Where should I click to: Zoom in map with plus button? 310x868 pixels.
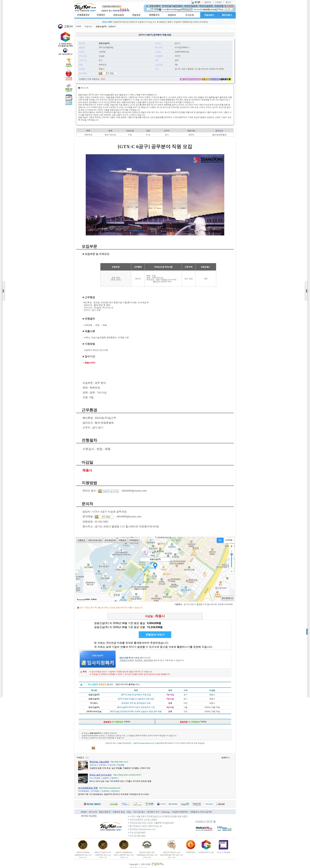[x=232, y=546]
